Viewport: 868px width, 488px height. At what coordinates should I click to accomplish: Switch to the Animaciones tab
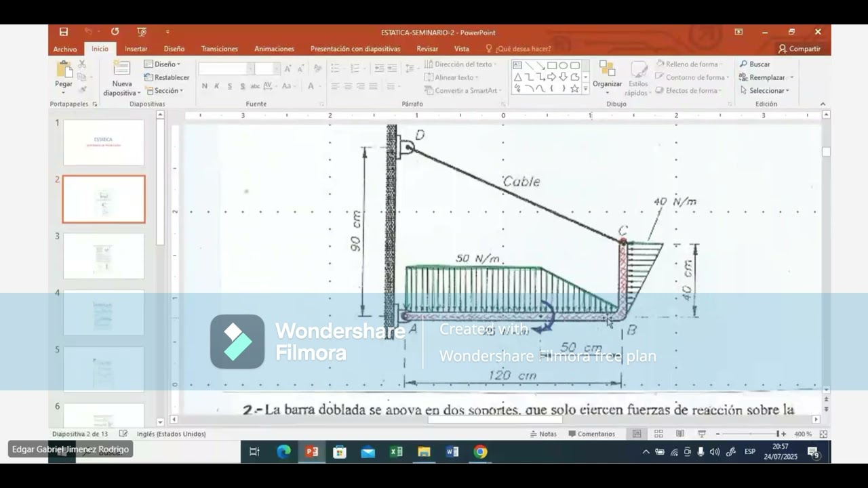pos(274,49)
